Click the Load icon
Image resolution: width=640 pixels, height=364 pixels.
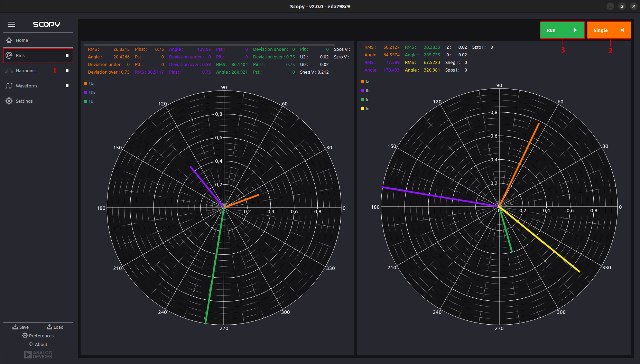click(49, 327)
